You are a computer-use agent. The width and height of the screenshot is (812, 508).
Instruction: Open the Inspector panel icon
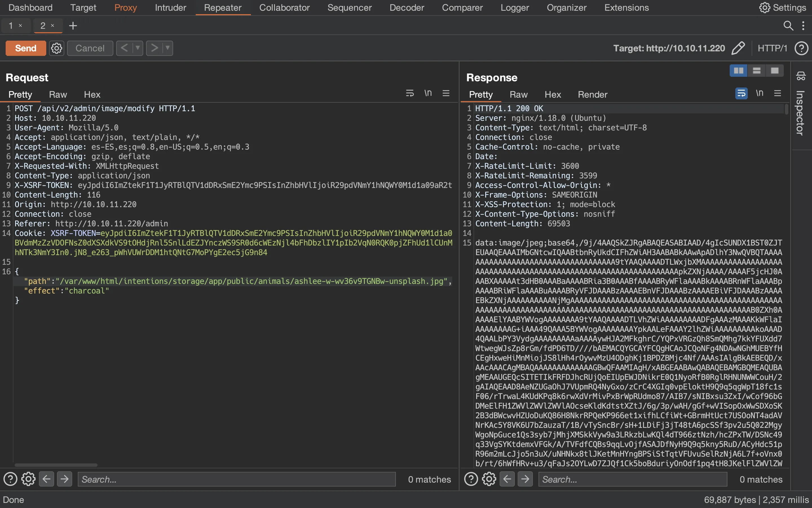coord(801,76)
